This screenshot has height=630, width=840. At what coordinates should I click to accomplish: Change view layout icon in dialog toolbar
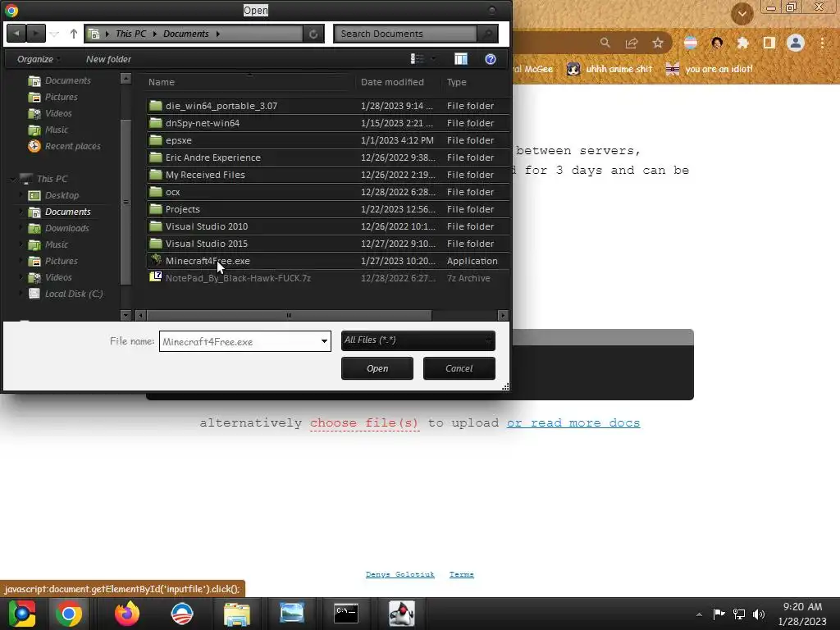tap(417, 59)
